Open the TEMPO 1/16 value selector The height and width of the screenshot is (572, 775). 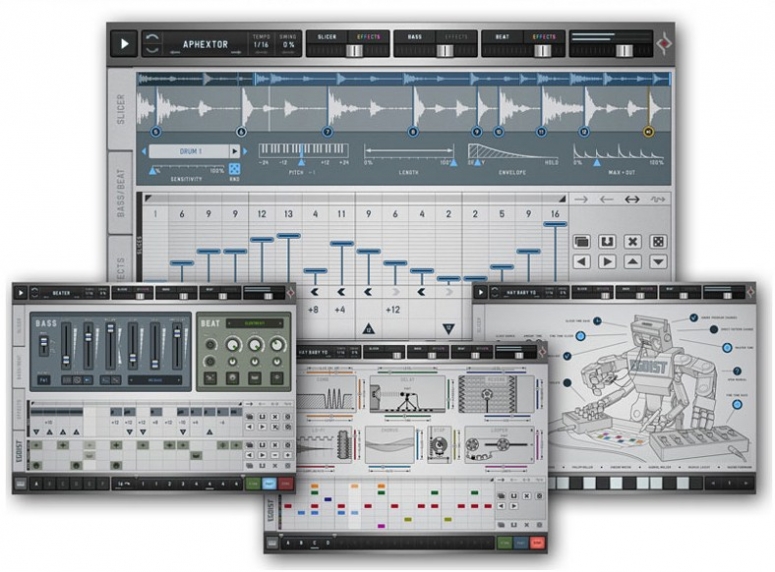pos(261,45)
